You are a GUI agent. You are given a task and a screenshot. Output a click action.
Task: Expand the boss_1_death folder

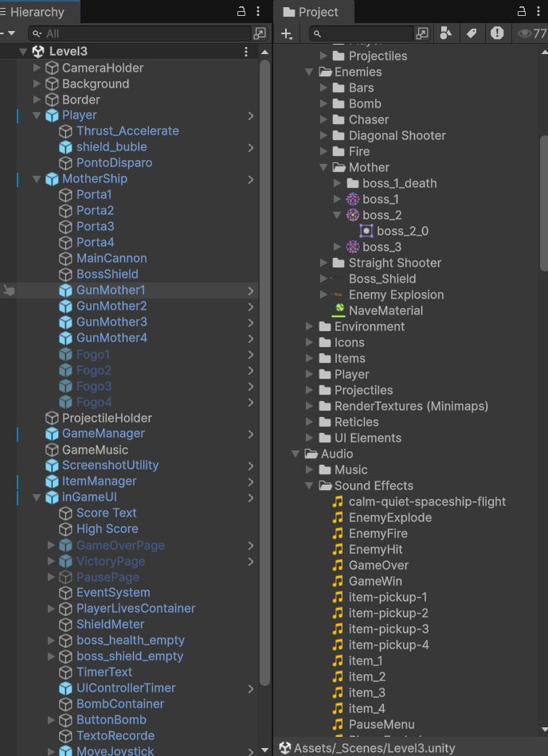click(x=339, y=183)
